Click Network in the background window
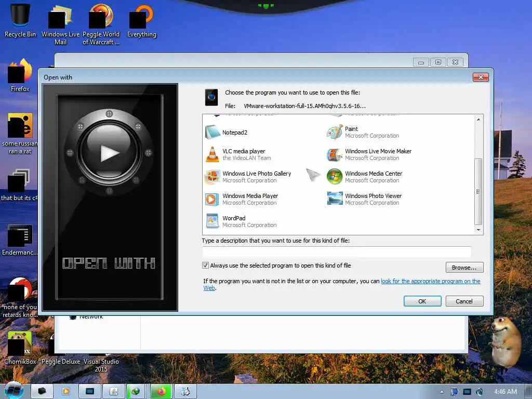532x399 pixels. [91, 317]
